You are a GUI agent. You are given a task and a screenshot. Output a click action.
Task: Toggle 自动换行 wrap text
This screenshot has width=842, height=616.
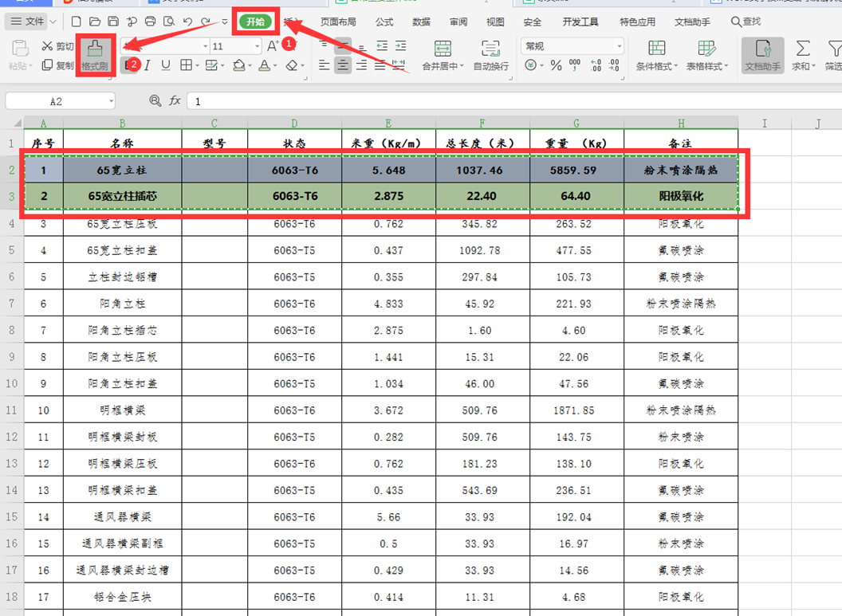click(x=491, y=55)
